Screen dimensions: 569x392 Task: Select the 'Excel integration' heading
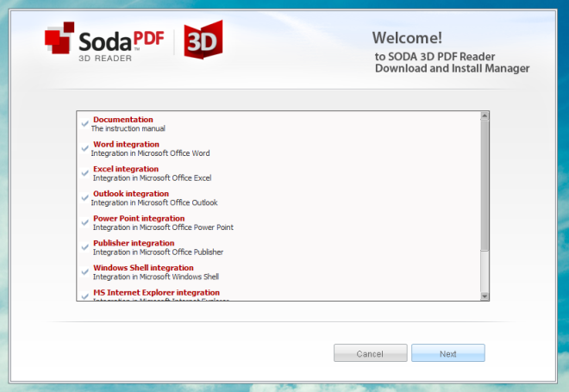[126, 169]
